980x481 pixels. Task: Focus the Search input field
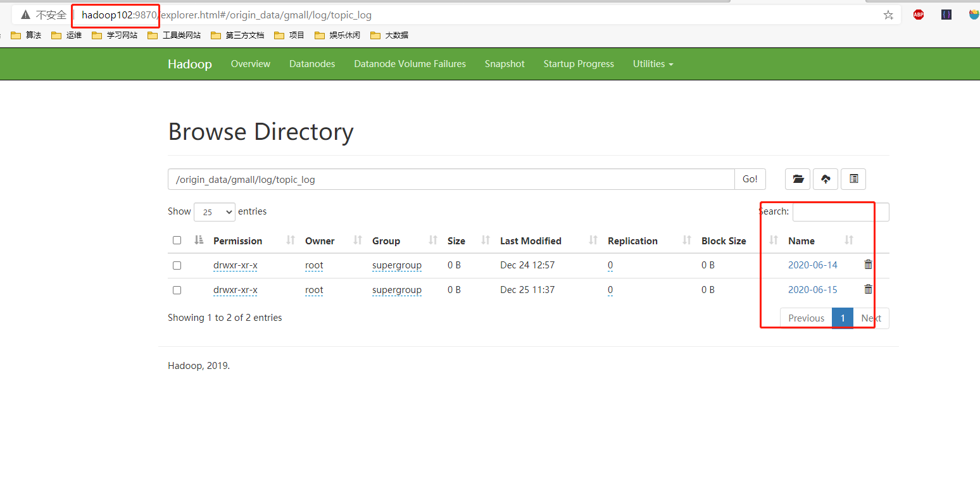pos(841,212)
